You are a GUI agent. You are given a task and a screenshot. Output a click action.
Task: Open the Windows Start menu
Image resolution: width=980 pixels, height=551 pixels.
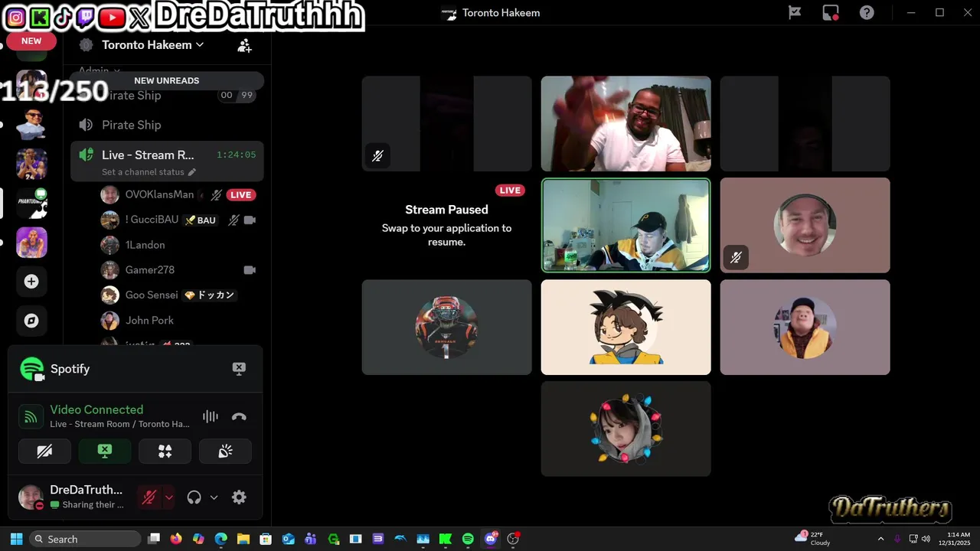16,539
